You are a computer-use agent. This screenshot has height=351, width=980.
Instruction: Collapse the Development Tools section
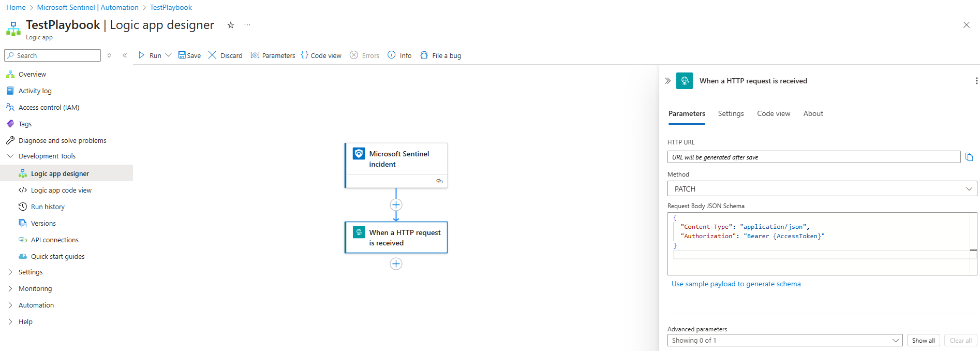[x=10, y=156]
